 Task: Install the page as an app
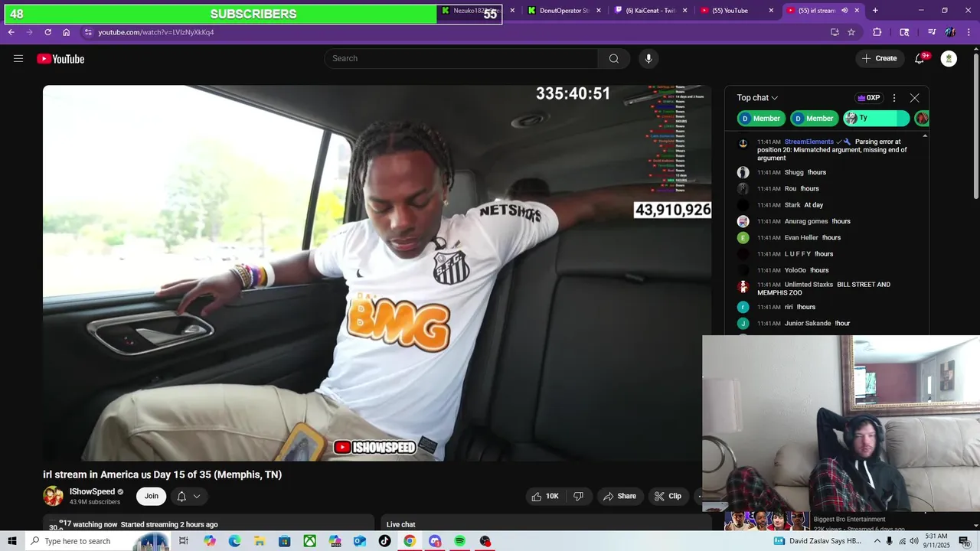tap(835, 32)
